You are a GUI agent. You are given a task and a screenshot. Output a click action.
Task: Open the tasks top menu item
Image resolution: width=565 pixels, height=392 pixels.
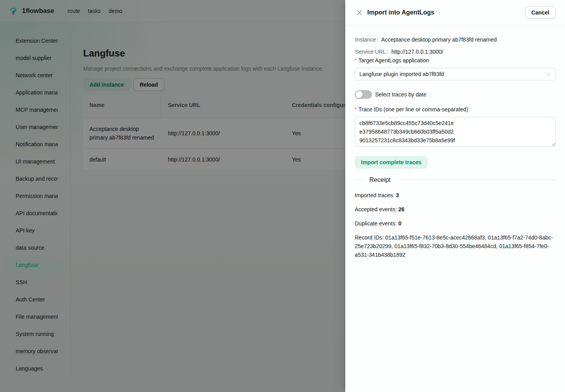(94, 11)
